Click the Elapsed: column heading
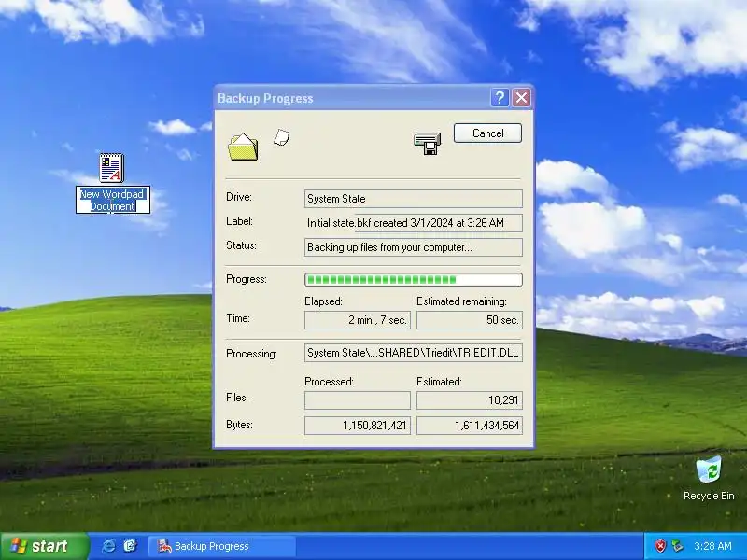Viewport: 747px width, 560px height. (323, 301)
